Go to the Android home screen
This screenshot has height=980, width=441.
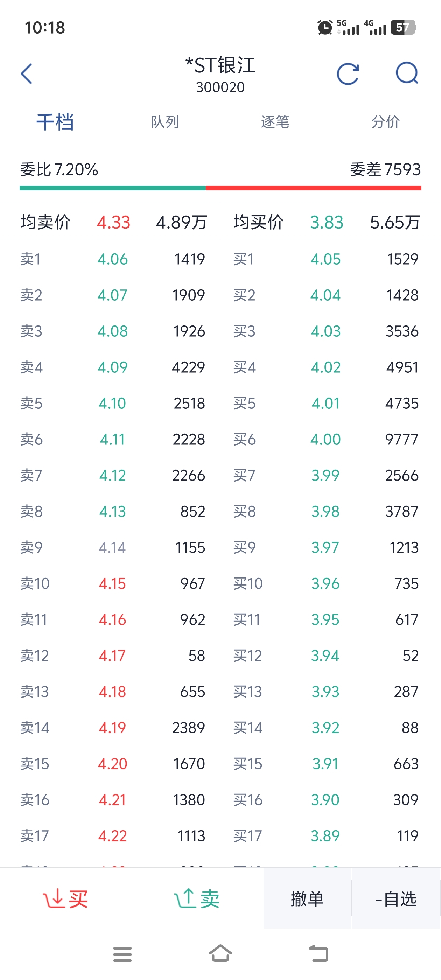[220, 953]
